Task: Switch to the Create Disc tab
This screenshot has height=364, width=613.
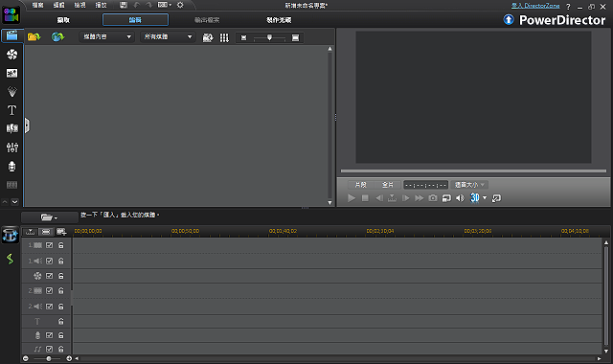Action: [x=279, y=20]
